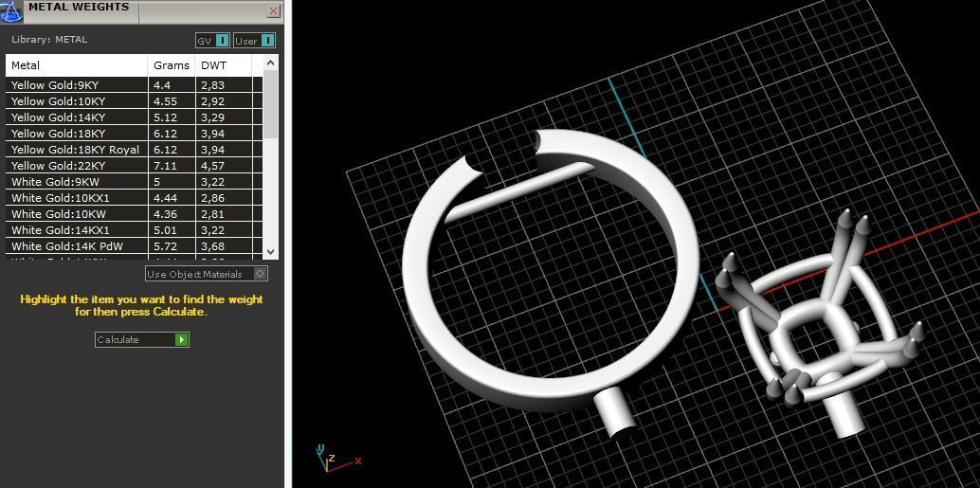Click the Library: METAL label
The image size is (980, 488).
(49, 40)
